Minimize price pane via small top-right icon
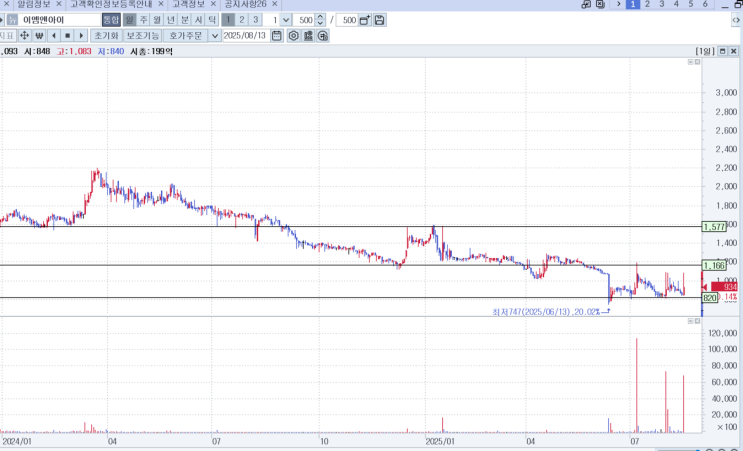 [690, 62]
